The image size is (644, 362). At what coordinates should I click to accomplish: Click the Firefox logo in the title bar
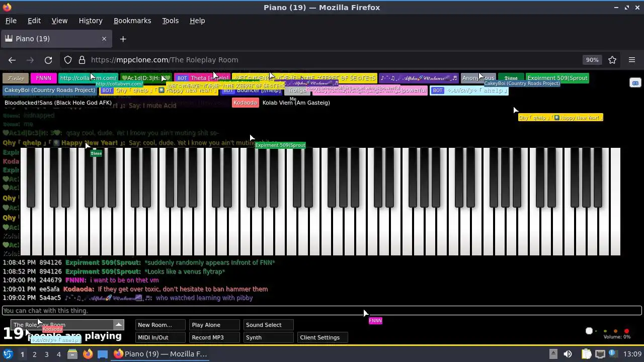pyautogui.click(x=7, y=7)
